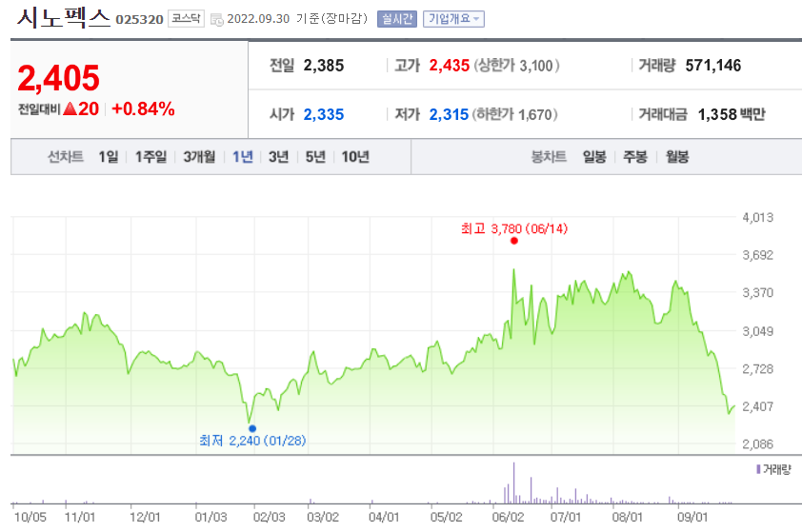
Task: Click the 저가 value 2,315
Action: [x=449, y=114]
